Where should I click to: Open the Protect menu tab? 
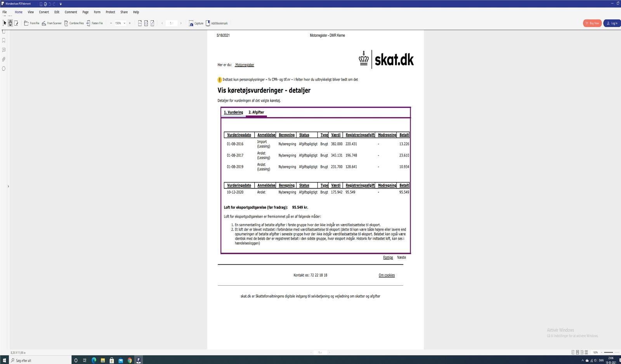(110, 12)
